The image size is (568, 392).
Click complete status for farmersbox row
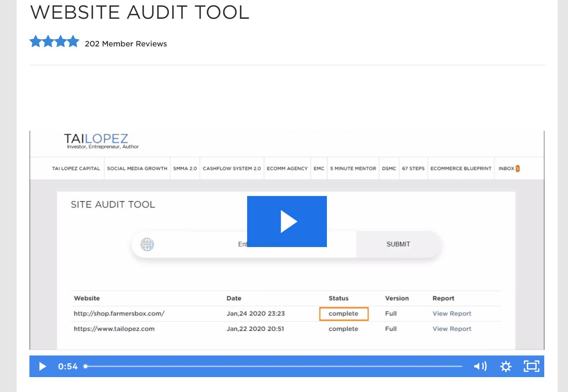344,314
